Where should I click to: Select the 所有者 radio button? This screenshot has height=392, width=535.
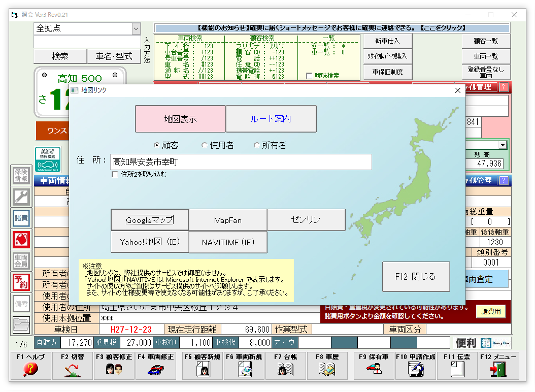(x=256, y=145)
